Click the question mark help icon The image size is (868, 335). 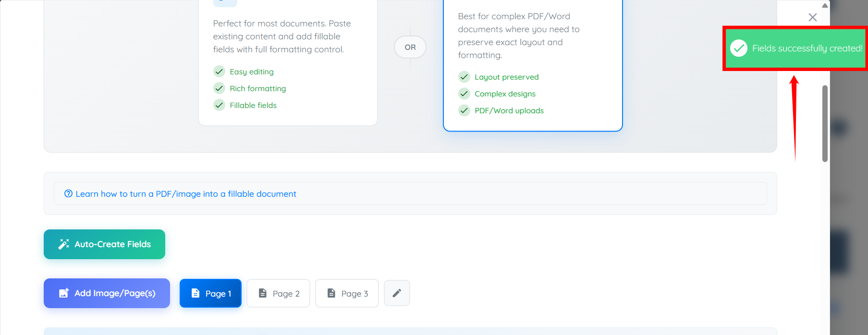coord(68,194)
